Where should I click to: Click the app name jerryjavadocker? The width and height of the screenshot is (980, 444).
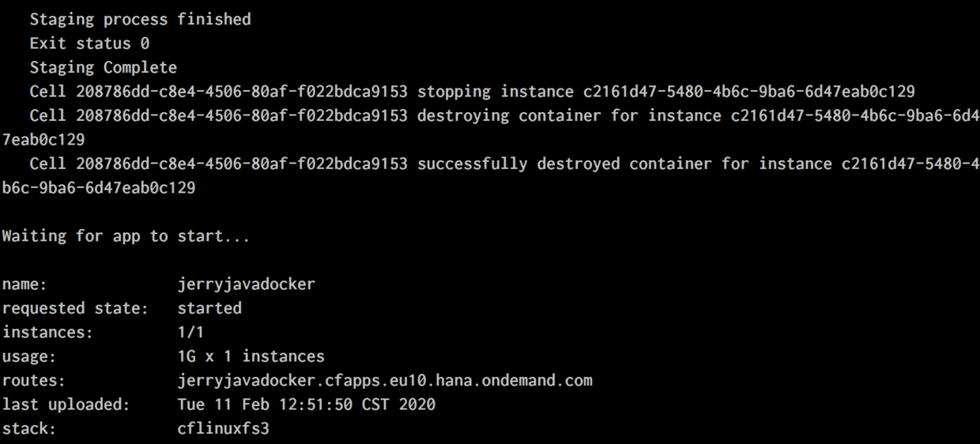click(x=246, y=284)
